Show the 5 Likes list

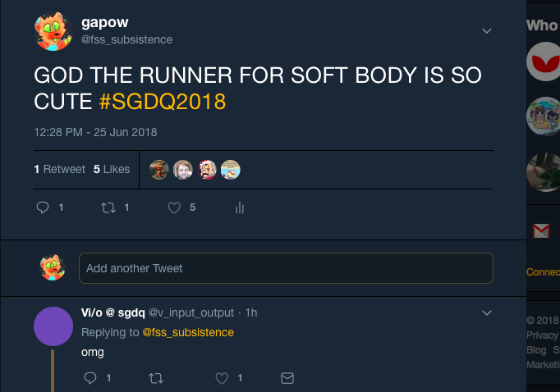112,169
